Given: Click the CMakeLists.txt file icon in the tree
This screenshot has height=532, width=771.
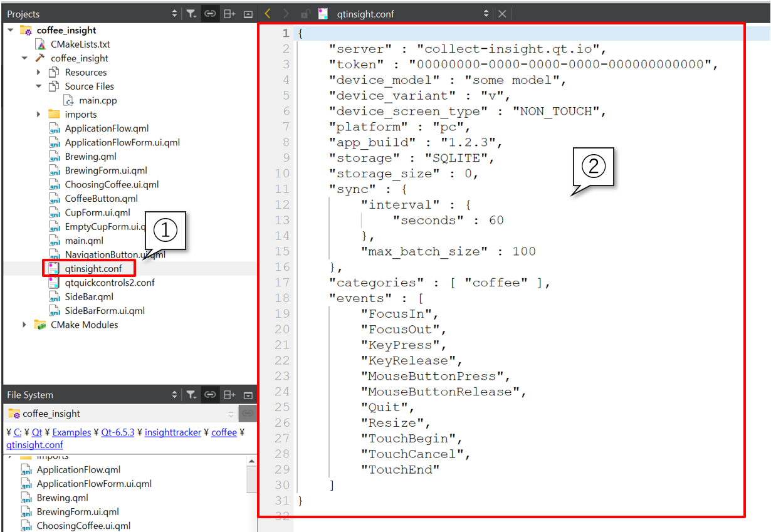Looking at the screenshot, I should 41,44.
